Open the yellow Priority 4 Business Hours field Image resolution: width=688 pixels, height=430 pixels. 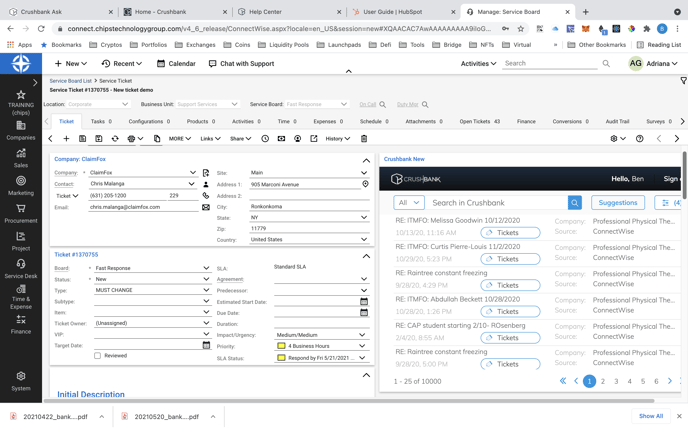321,346
